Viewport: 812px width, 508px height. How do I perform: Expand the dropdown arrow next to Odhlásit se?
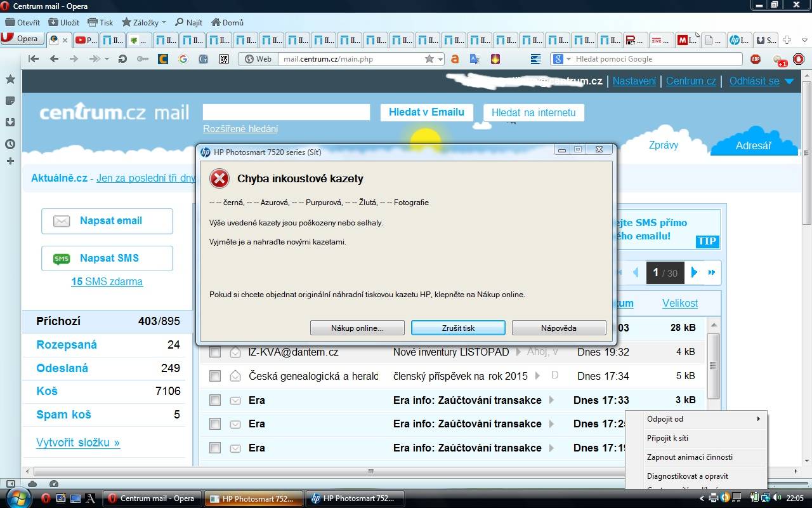coord(789,81)
